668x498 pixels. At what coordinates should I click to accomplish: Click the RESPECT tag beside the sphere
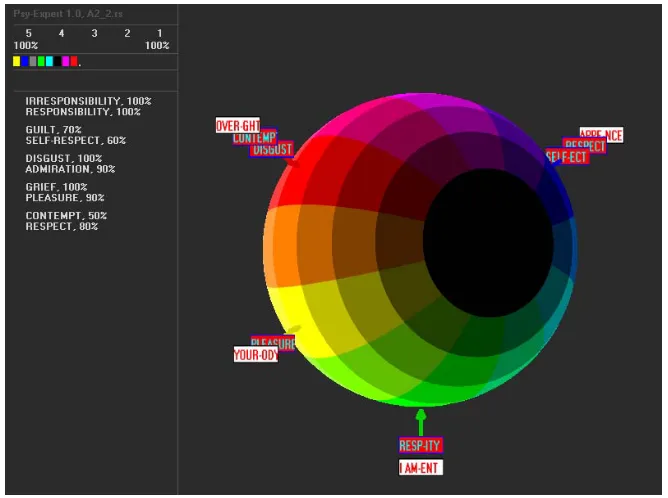tap(584, 146)
